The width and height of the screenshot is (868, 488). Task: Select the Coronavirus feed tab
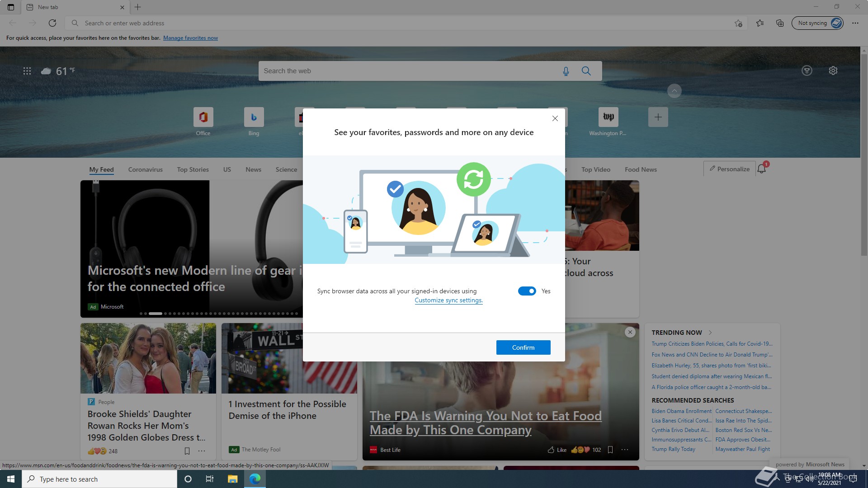click(x=145, y=169)
